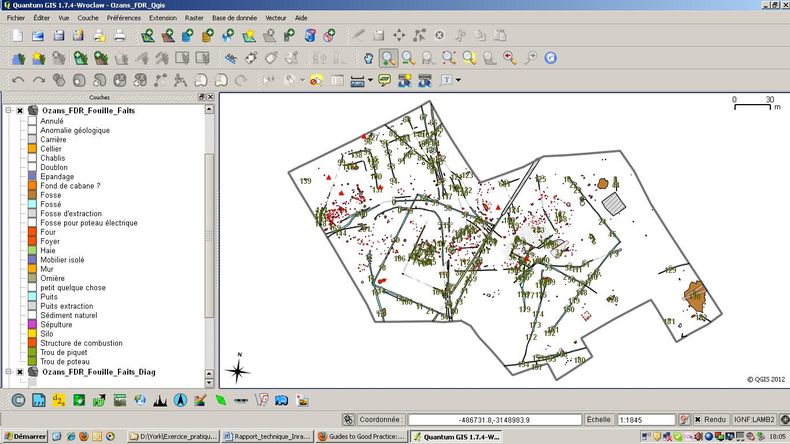
Task: Switch to Guides to Good Practice taskbar window
Action: [x=361, y=436]
